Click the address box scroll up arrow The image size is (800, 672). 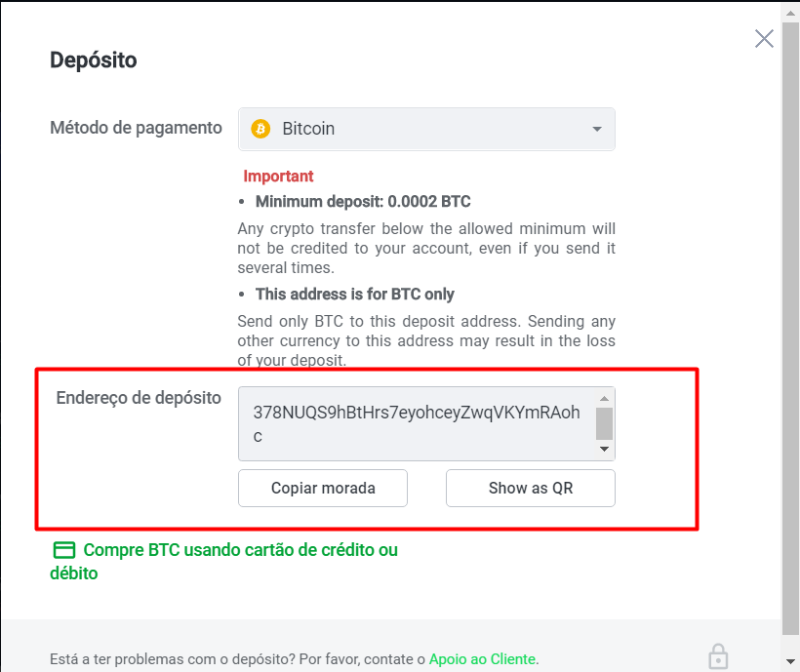coord(604,398)
